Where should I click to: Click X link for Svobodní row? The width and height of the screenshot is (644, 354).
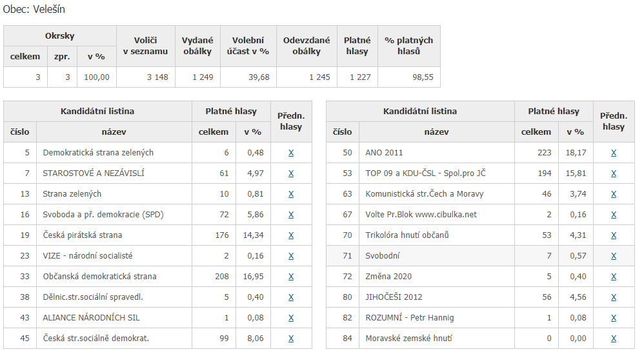pyautogui.click(x=614, y=256)
